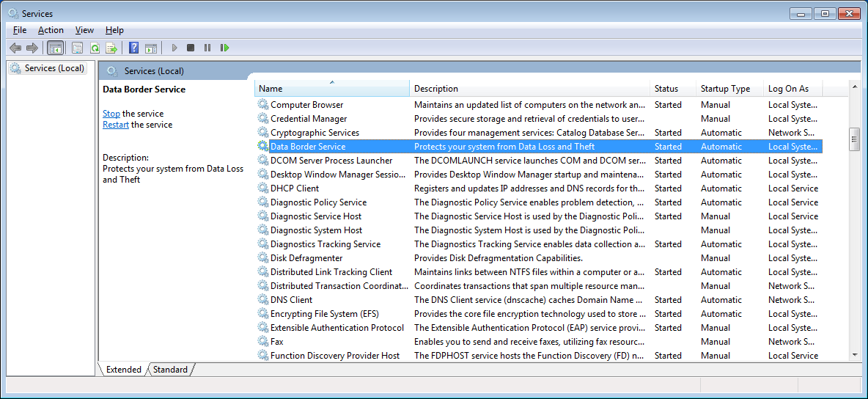
Task: Open the Action menu
Action: coord(51,30)
